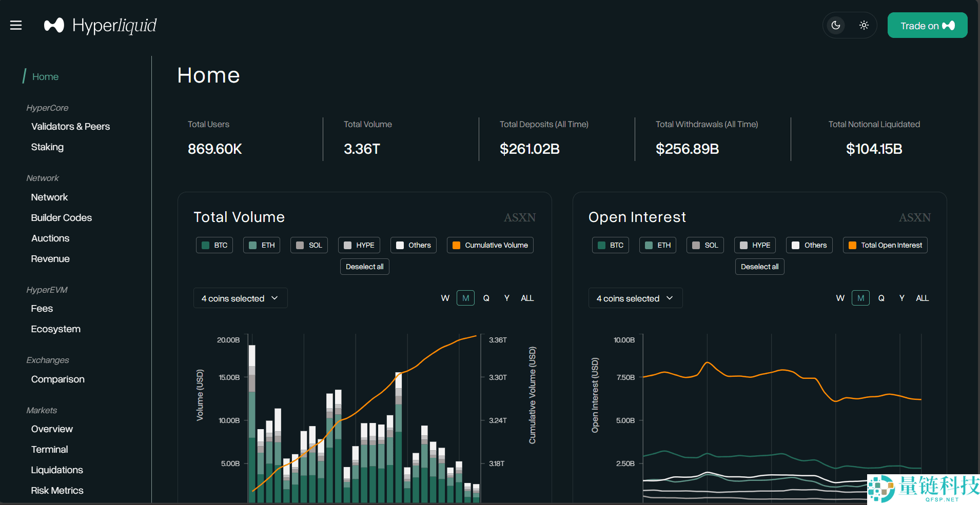Go to Home in sidebar
The height and width of the screenshot is (505, 980).
click(45, 76)
